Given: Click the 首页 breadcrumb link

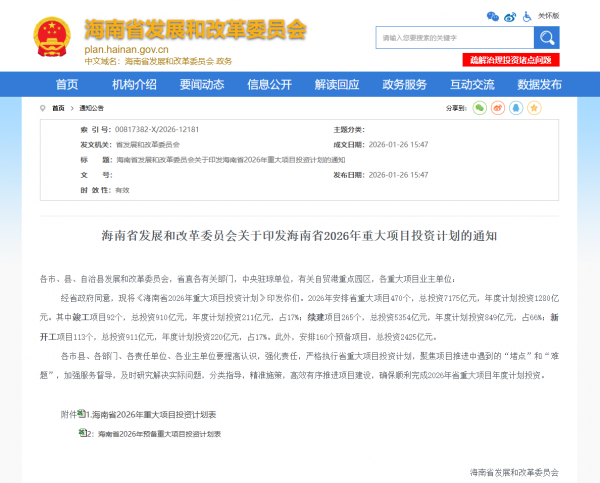Looking at the screenshot, I should tap(59, 107).
